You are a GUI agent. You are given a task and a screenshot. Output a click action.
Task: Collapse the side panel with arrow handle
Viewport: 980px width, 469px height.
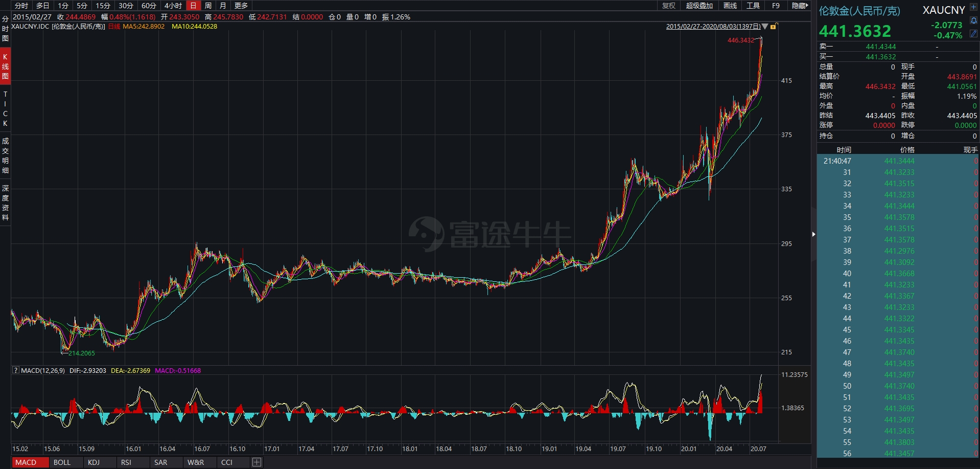[813, 234]
